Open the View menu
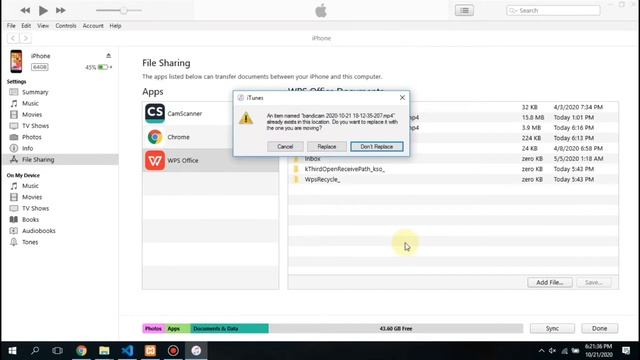Screen dimensions: 640x360 click(x=43, y=26)
